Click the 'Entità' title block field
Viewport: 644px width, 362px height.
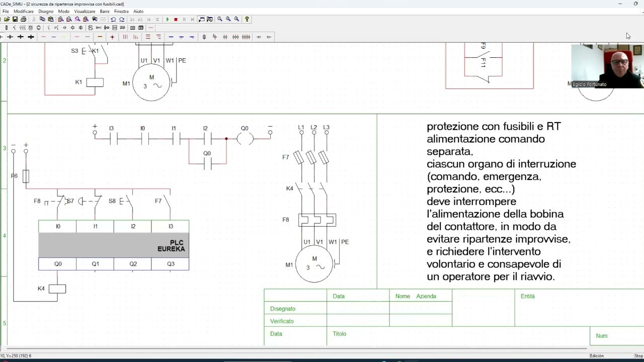point(579,307)
